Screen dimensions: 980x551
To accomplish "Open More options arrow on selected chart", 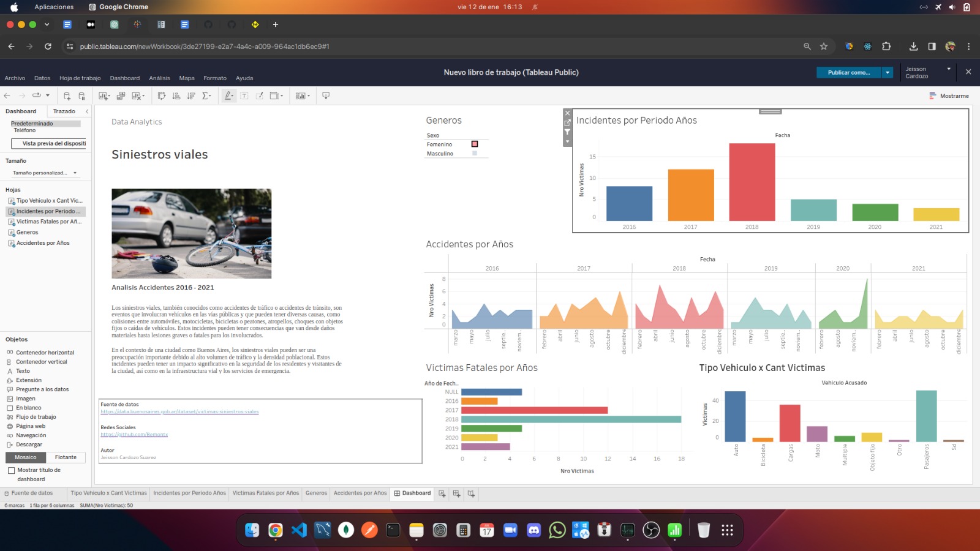I will 567,141.
